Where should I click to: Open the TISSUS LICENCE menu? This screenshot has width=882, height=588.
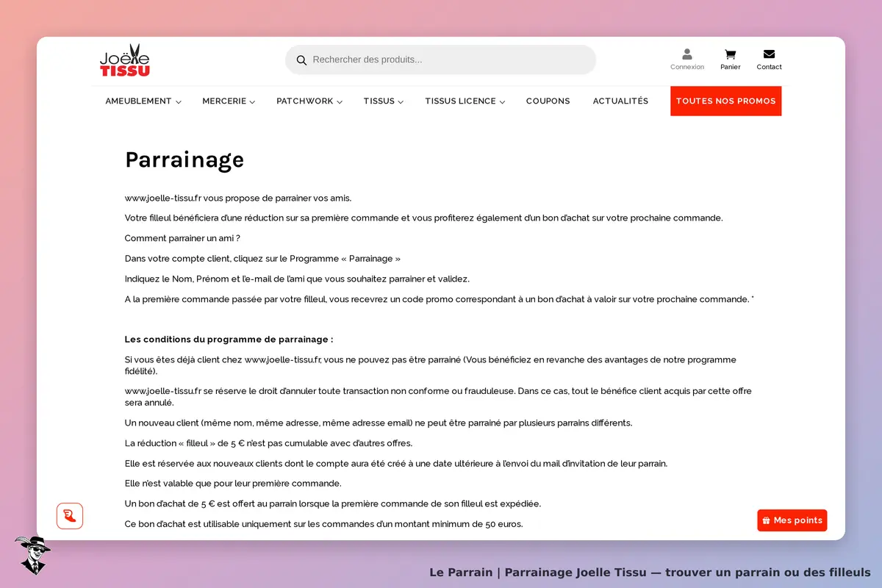point(460,101)
